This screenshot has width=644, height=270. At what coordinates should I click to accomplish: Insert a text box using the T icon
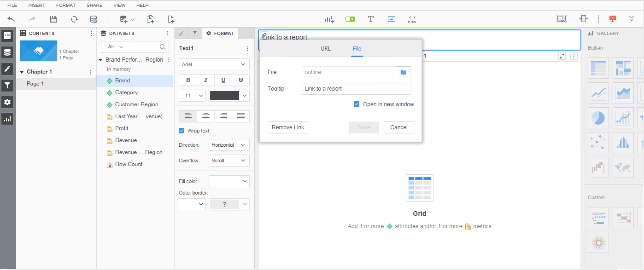click(x=370, y=19)
